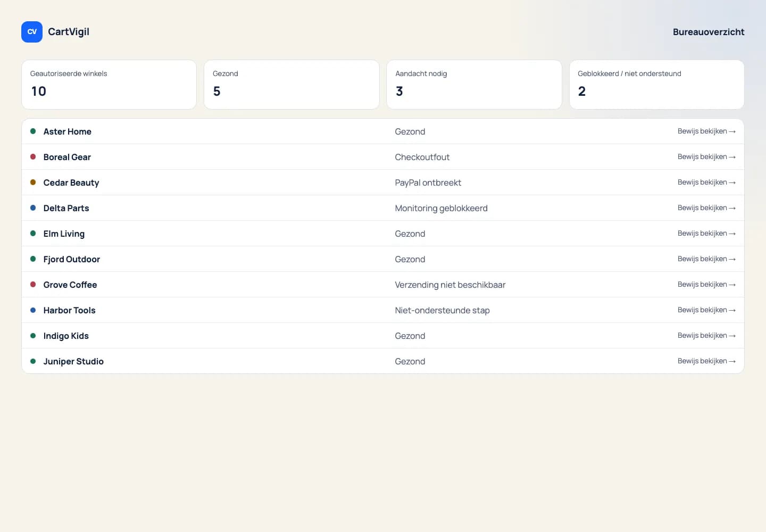766x532 pixels.
Task: Select the Gezond summary card
Action: 292,85
